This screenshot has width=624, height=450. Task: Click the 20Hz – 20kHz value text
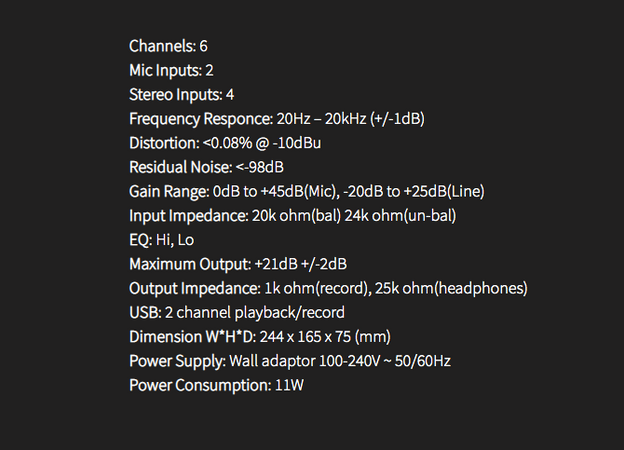[x=321, y=119]
